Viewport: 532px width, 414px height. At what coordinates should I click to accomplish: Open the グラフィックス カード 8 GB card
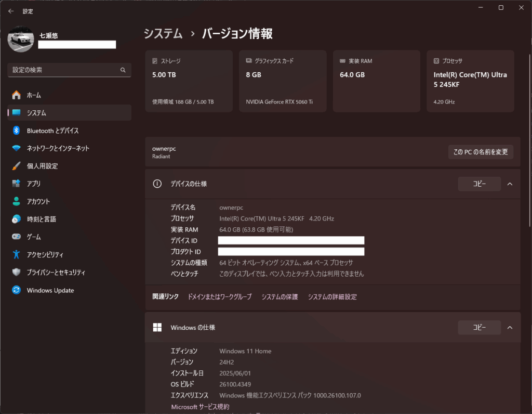coord(283,81)
